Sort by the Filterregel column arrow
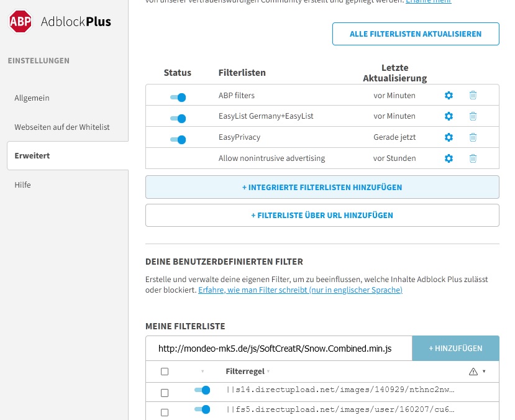Screen dimensions: 515x420 pyautogui.click(x=268, y=372)
